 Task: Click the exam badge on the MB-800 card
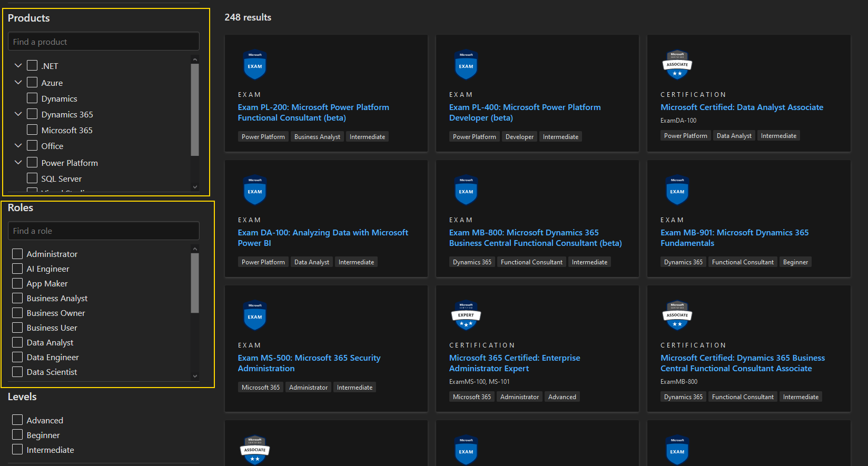466,190
